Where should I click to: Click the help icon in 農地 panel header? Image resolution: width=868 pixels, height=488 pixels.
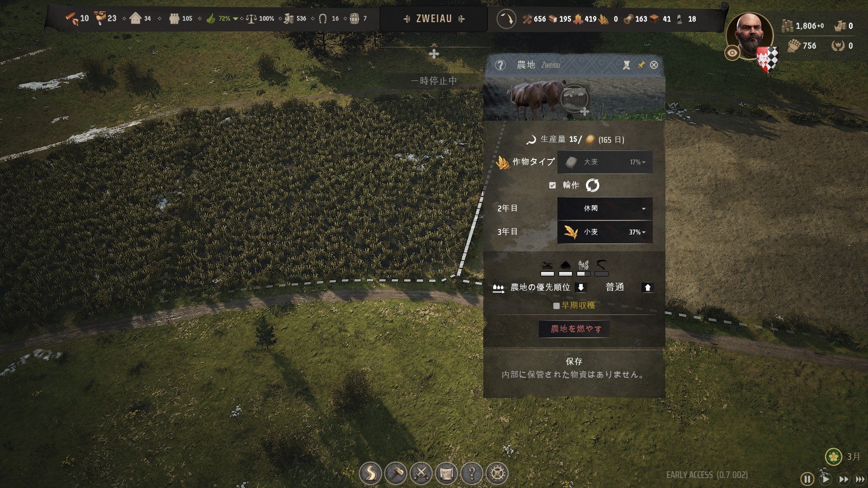pyautogui.click(x=500, y=65)
